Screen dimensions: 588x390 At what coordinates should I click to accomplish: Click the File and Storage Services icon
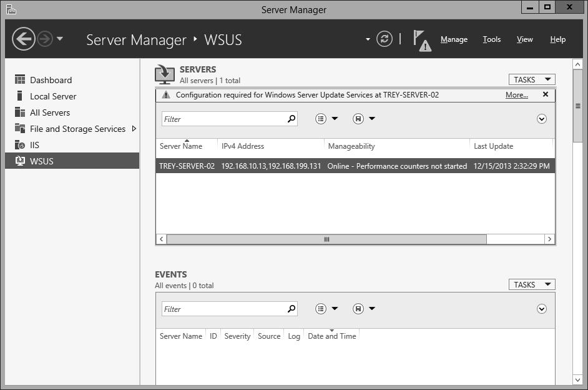20,128
